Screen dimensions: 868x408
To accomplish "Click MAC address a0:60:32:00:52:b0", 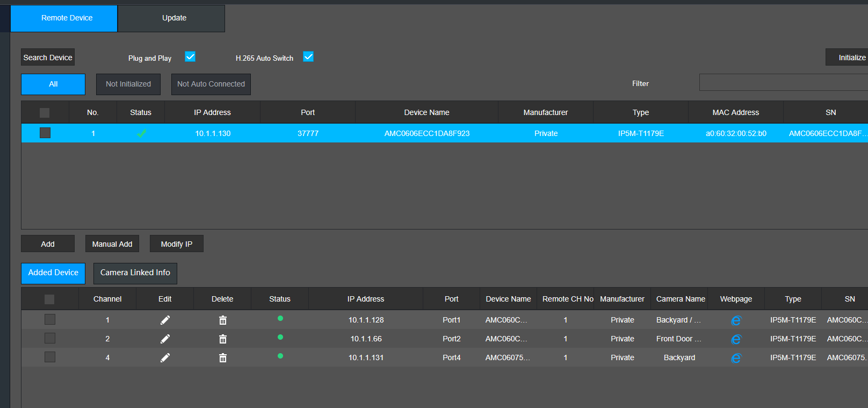I will click(x=736, y=133).
